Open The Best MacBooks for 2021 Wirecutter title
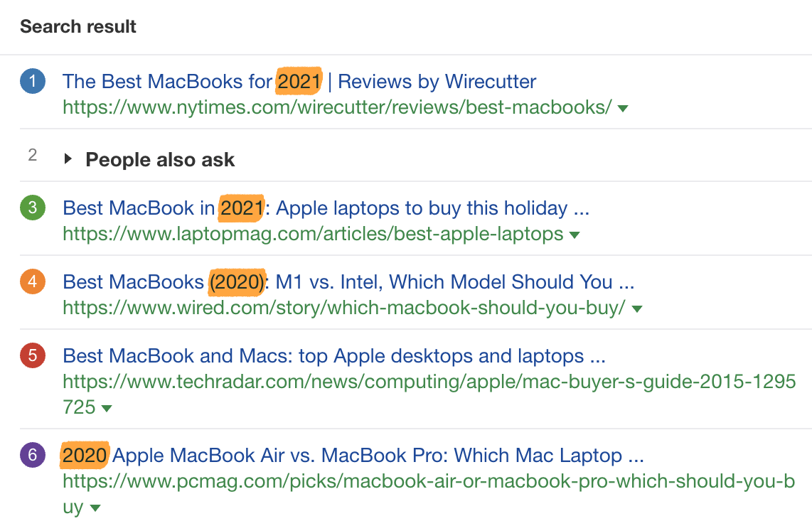Viewport: 812px width, 526px height. (x=299, y=82)
